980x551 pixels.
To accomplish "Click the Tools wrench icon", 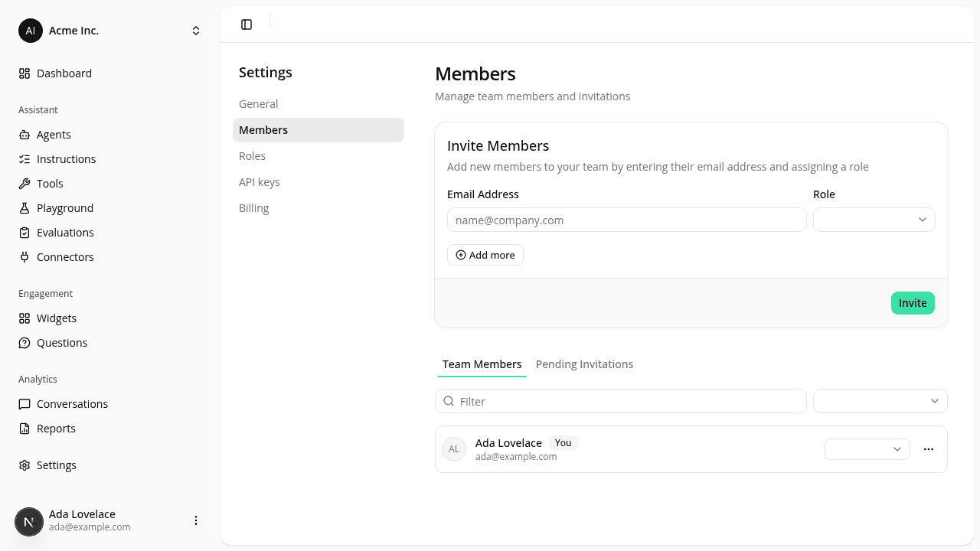I will pyautogui.click(x=24, y=184).
